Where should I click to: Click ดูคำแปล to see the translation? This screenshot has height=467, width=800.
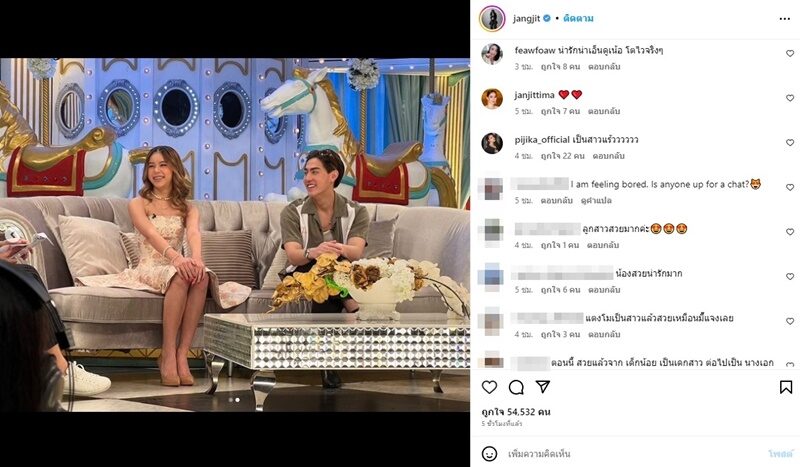(x=596, y=201)
